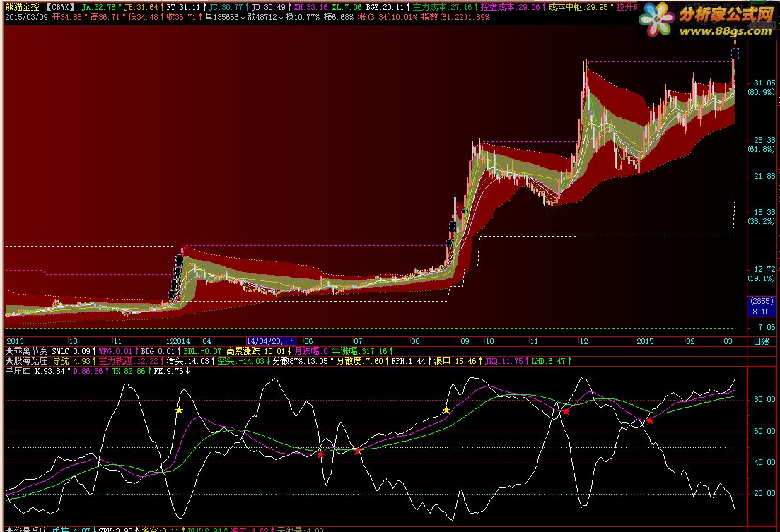
Task: Click the 06 month label on date axis
Action: pyautogui.click(x=308, y=341)
